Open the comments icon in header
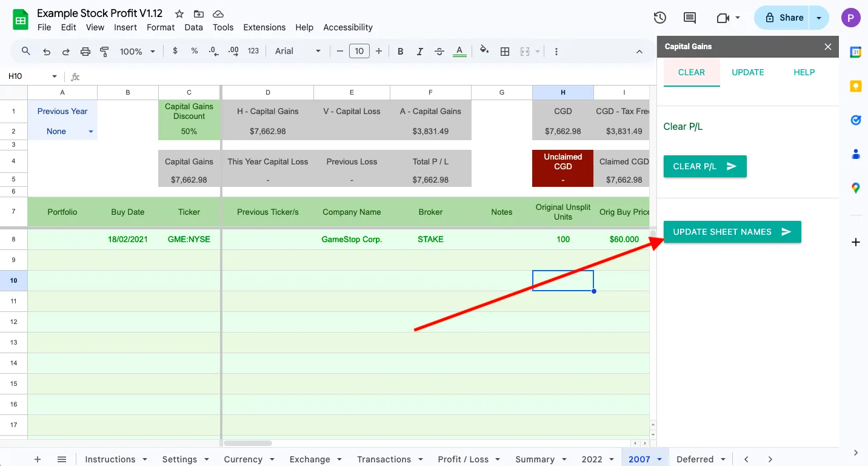868x466 pixels. (690, 18)
